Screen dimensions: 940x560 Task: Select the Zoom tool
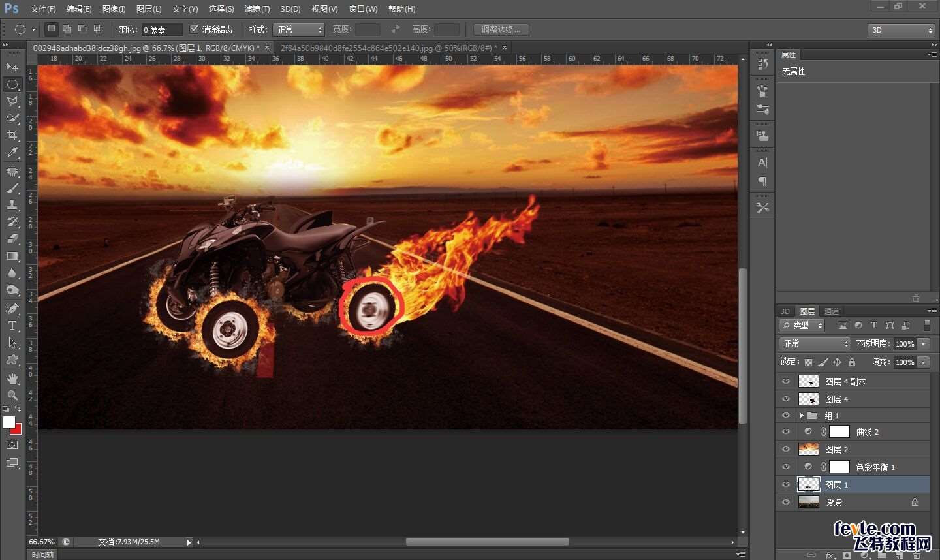pos(12,396)
